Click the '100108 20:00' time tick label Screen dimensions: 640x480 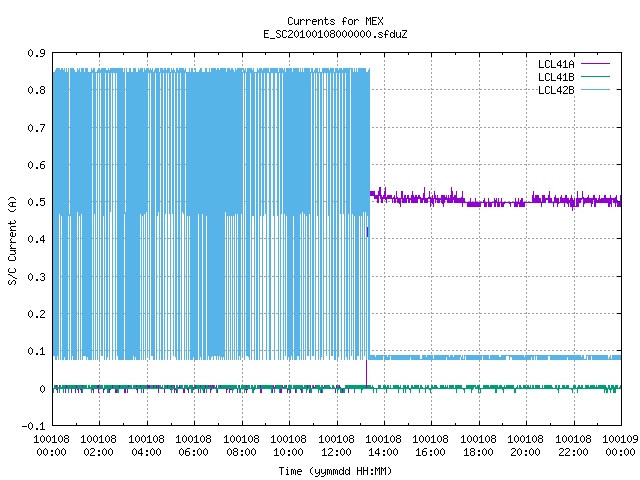[525, 446]
